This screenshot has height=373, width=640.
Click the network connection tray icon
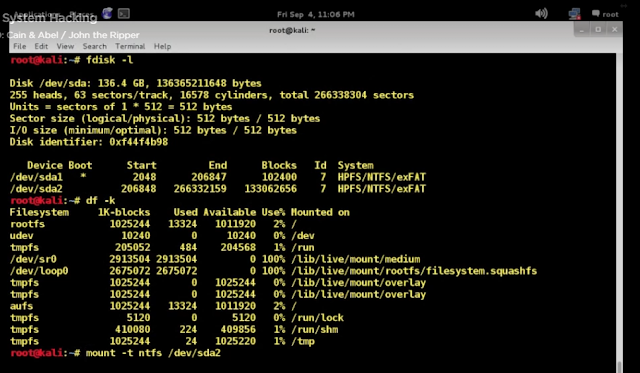574,14
